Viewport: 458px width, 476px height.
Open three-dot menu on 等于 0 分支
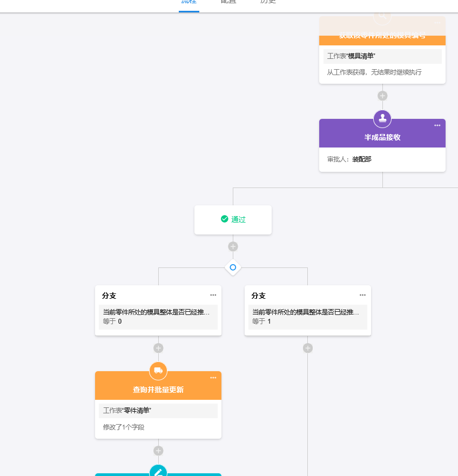click(x=213, y=295)
